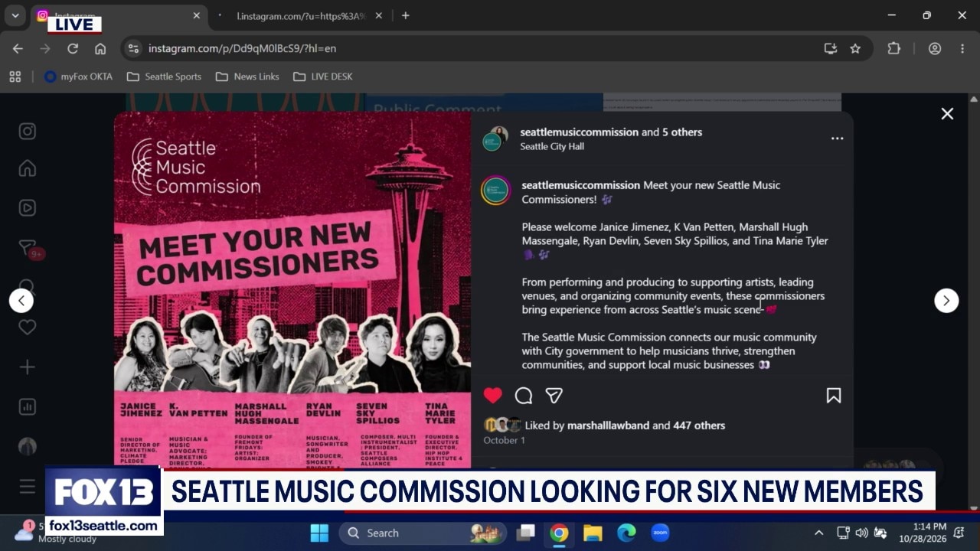
Task: Open marshalllawband profile from likes
Action: coord(608,425)
